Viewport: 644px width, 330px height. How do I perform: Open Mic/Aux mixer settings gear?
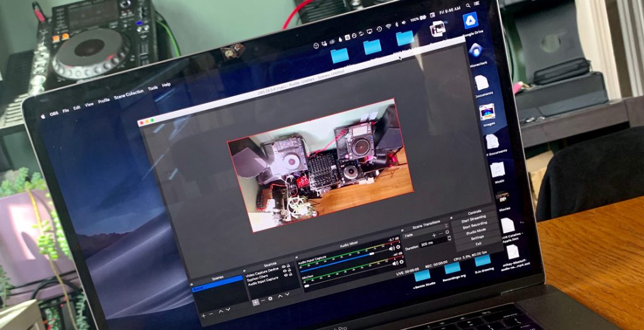point(402,262)
